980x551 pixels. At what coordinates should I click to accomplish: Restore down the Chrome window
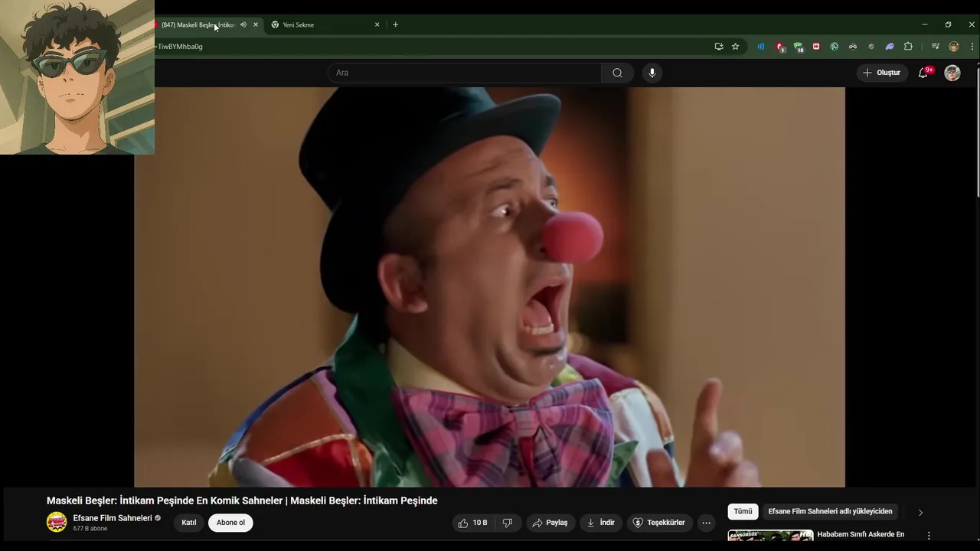(x=948, y=24)
